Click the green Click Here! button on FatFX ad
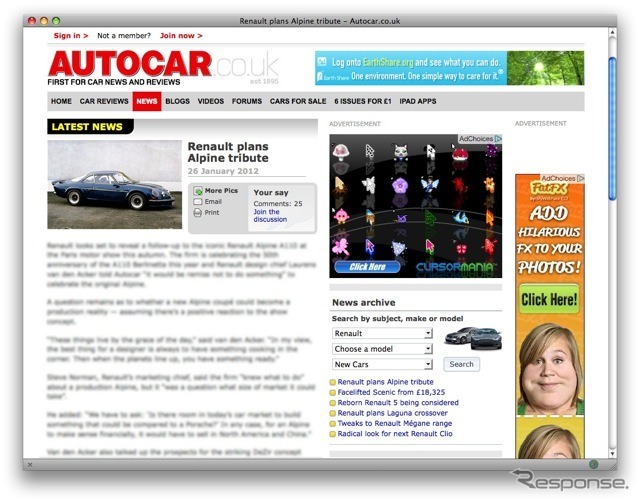This screenshot has width=640, height=502. click(549, 299)
